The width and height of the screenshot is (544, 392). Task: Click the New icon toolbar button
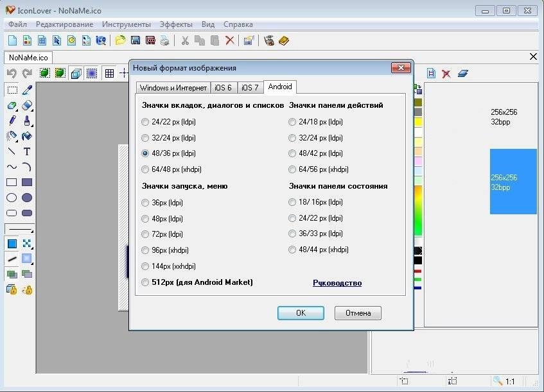(12, 40)
